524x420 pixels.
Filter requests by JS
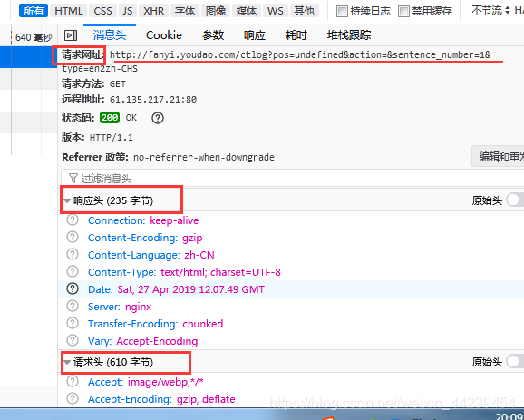coord(128,11)
